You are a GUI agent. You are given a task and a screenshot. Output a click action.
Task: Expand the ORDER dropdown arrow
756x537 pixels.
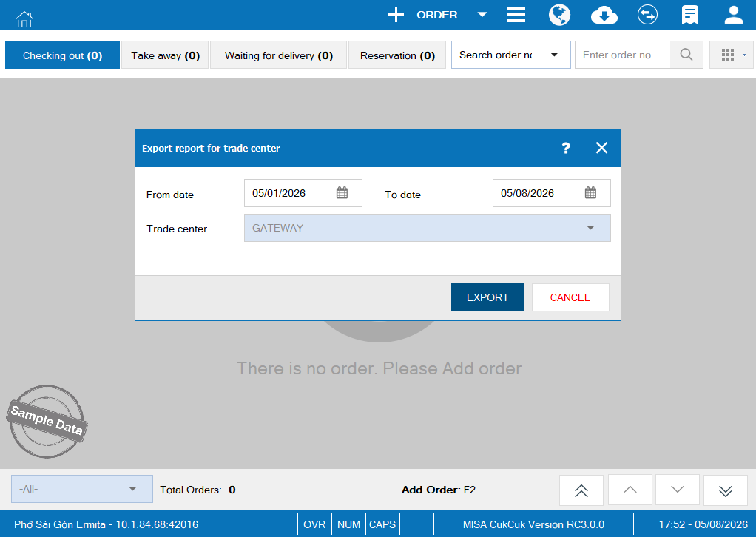tap(482, 15)
